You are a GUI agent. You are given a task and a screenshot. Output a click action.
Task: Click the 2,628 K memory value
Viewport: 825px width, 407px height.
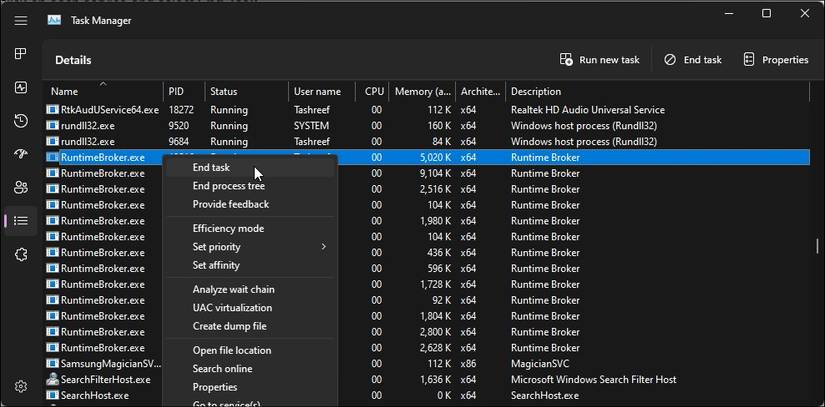point(435,348)
